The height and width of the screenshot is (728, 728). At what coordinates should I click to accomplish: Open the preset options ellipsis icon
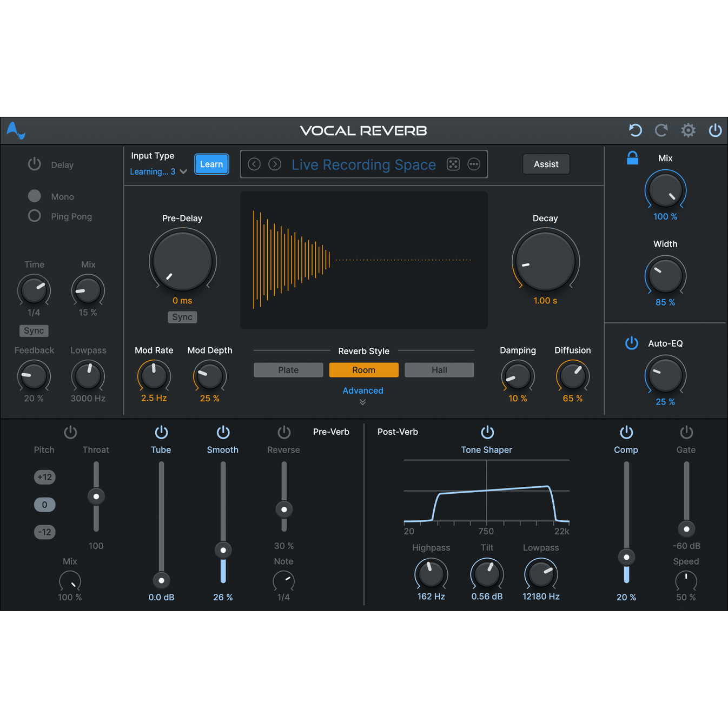click(x=474, y=164)
